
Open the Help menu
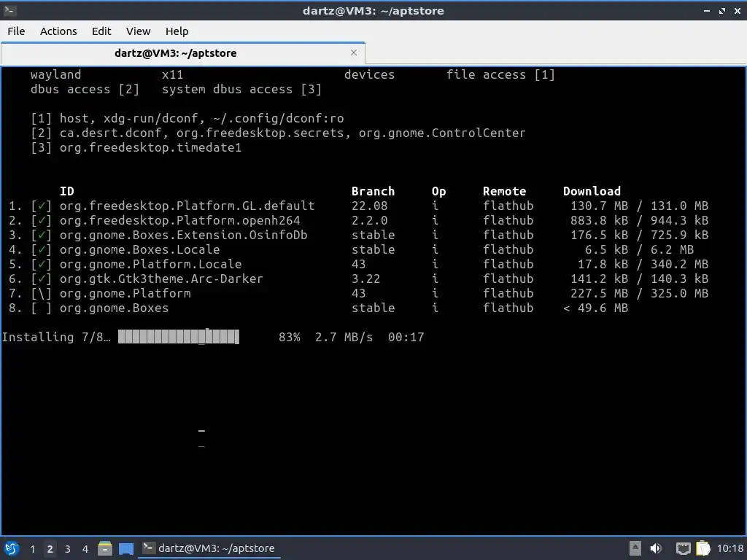[177, 31]
